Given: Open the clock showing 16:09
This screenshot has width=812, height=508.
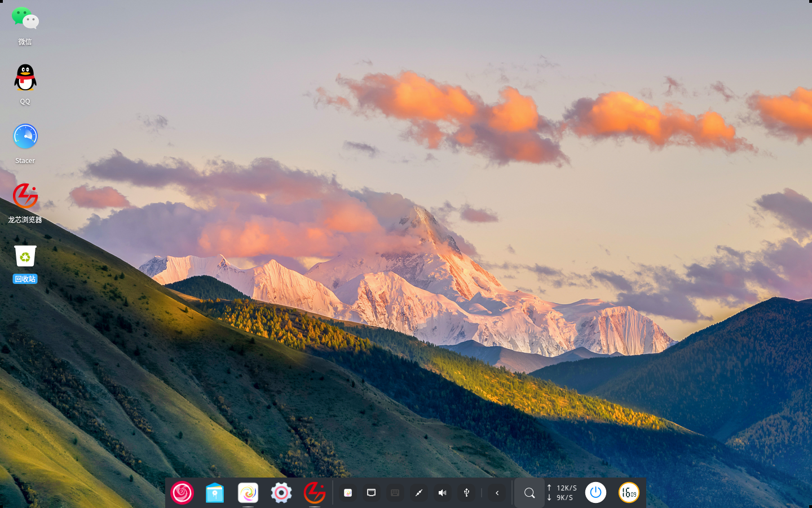Looking at the screenshot, I should (629, 493).
